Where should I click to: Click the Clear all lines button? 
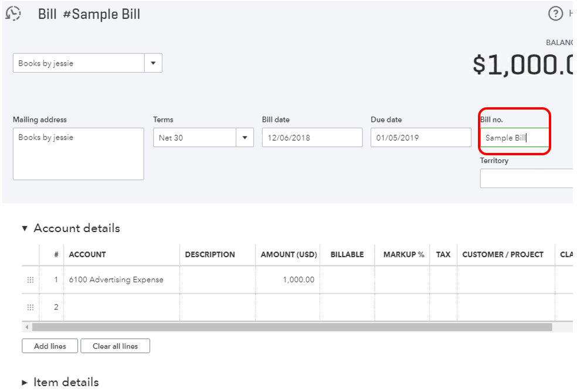[115, 346]
